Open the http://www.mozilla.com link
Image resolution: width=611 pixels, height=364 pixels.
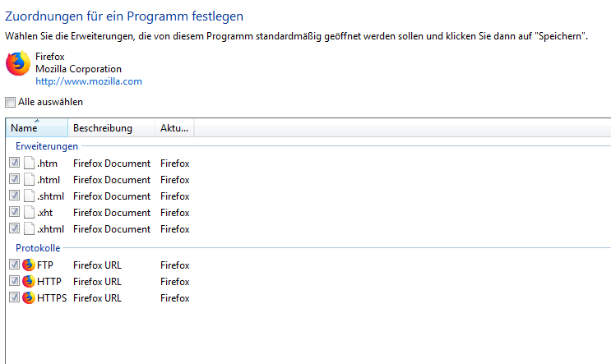click(89, 81)
